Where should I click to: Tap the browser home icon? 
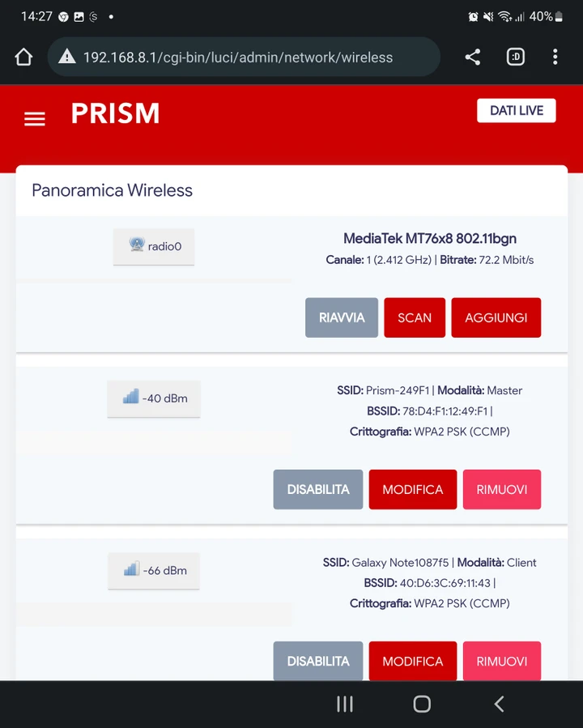click(x=23, y=57)
